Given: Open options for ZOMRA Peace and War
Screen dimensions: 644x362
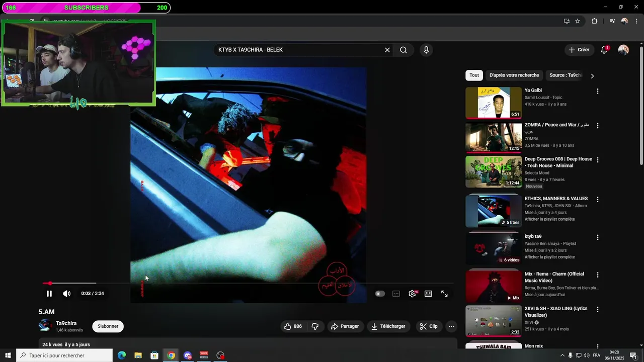Looking at the screenshot, I should (598, 126).
